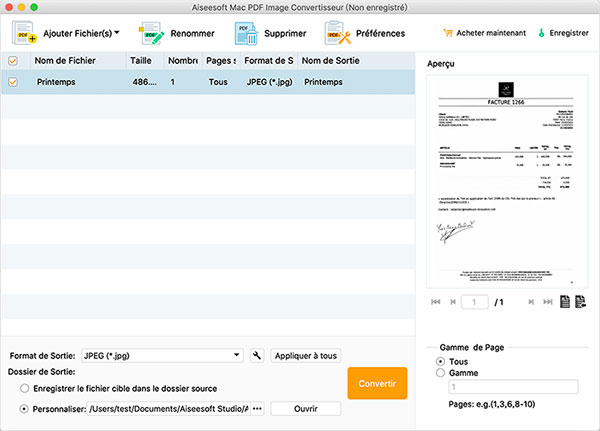600x431 pixels.
Task: Select the Gamme page range radio button
Action: [x=440, y=372]
